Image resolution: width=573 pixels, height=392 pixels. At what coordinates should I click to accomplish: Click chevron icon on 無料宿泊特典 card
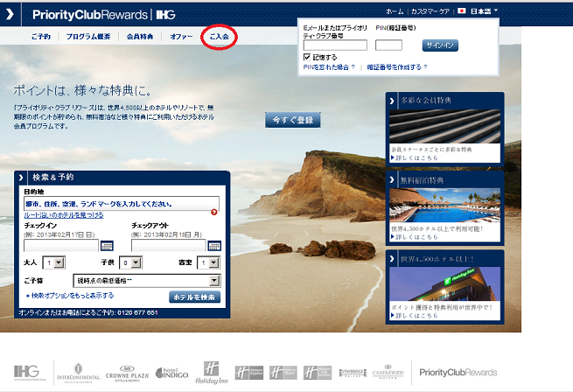point(392,180)
